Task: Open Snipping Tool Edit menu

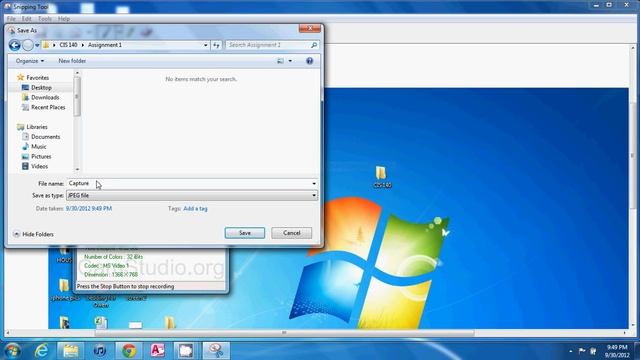Action: [x=27, y=19]
